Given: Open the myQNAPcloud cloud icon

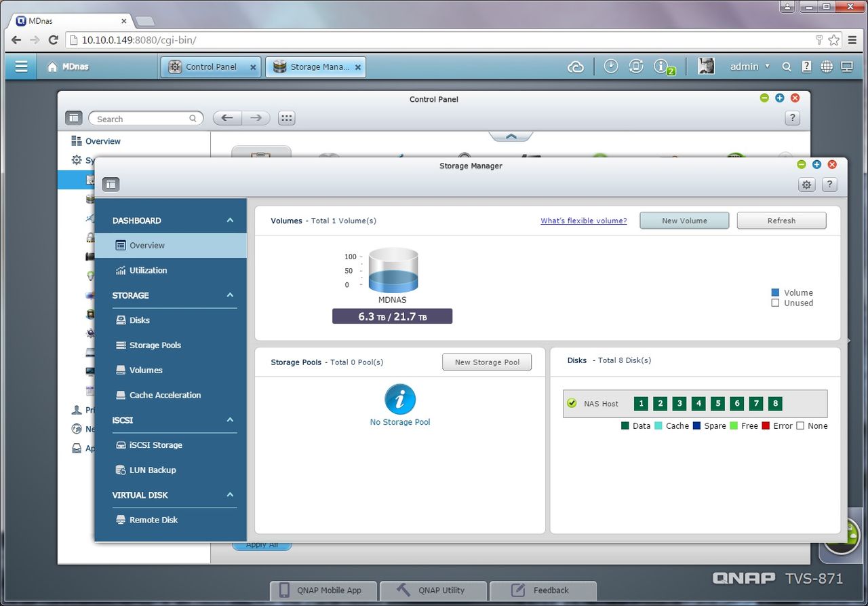Looking at the screenshot, I should (576, 67).
